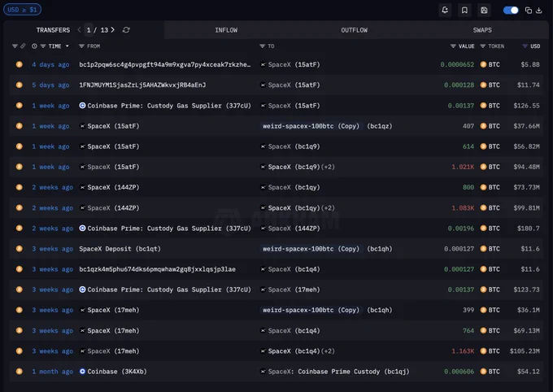Click the Bitcoin icon in the $11.74 row
This screenshot has height=392, width=553.
(20, 85)
